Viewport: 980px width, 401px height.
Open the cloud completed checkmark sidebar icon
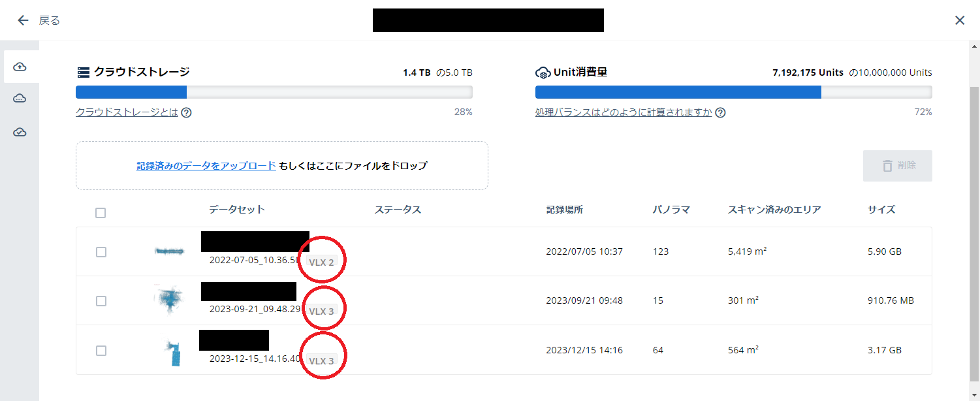click(20, 132)
